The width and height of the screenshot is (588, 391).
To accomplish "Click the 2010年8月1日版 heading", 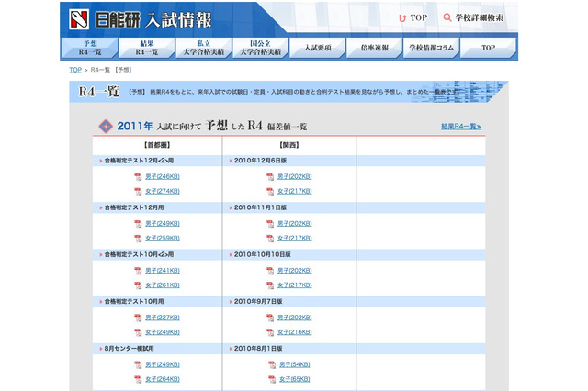I will click(258, 349).
